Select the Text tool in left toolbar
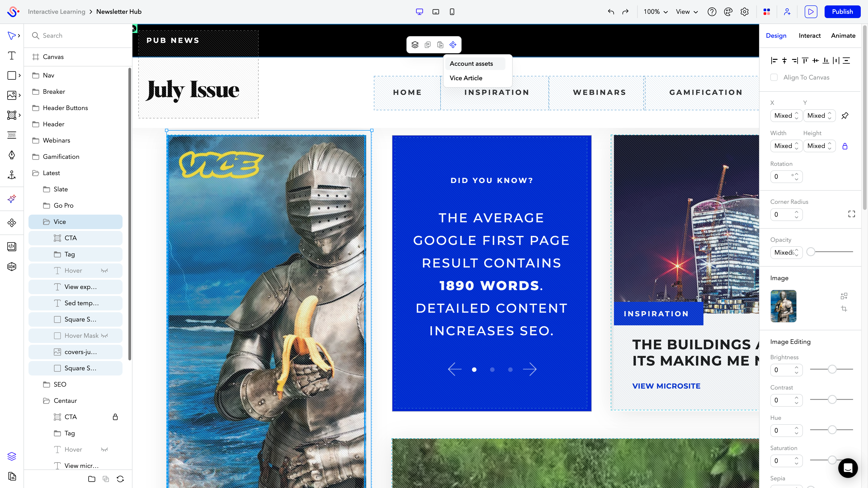The width and height of the screenshot is (868, 488). click(x=12, y=56)
